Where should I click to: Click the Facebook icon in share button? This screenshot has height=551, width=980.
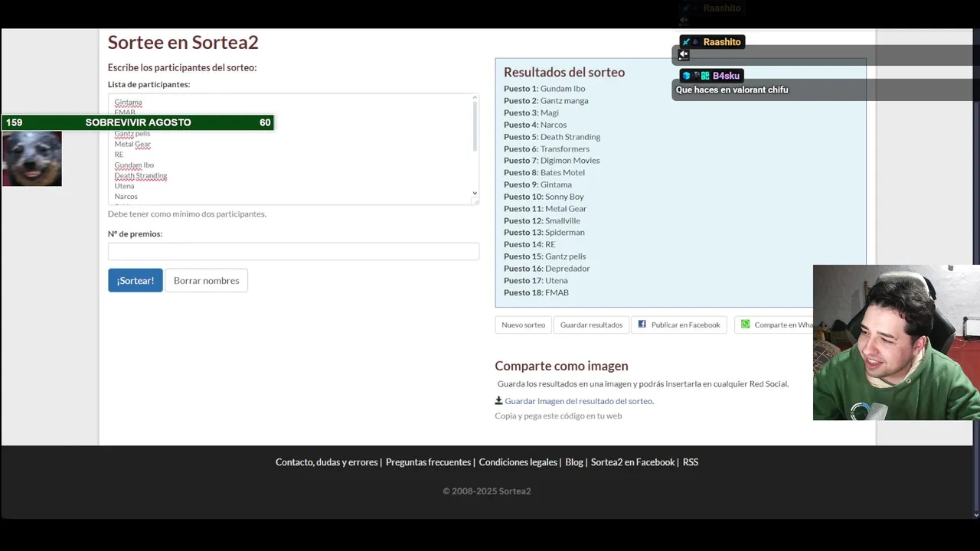642,324
